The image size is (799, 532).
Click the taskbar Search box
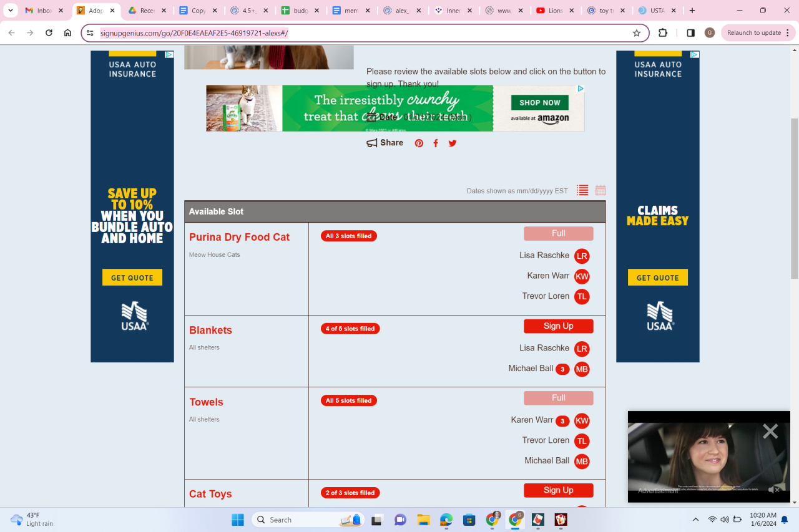pos(307,520)
